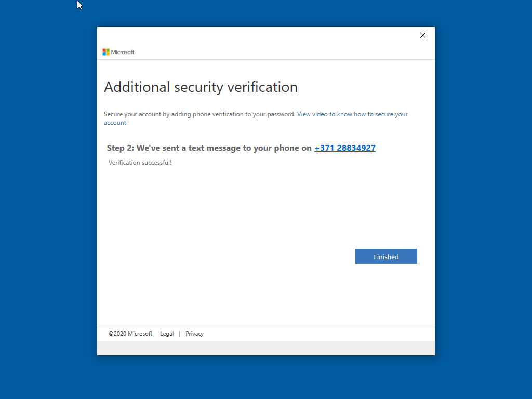Image resolution: width=532 pixels, height=399 pixels.
Task: Open the Legal link in the footer
Action: point(167,334)
